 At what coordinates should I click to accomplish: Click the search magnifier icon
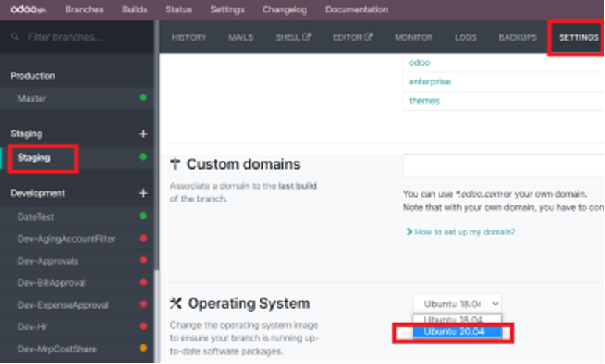[15, 37]
